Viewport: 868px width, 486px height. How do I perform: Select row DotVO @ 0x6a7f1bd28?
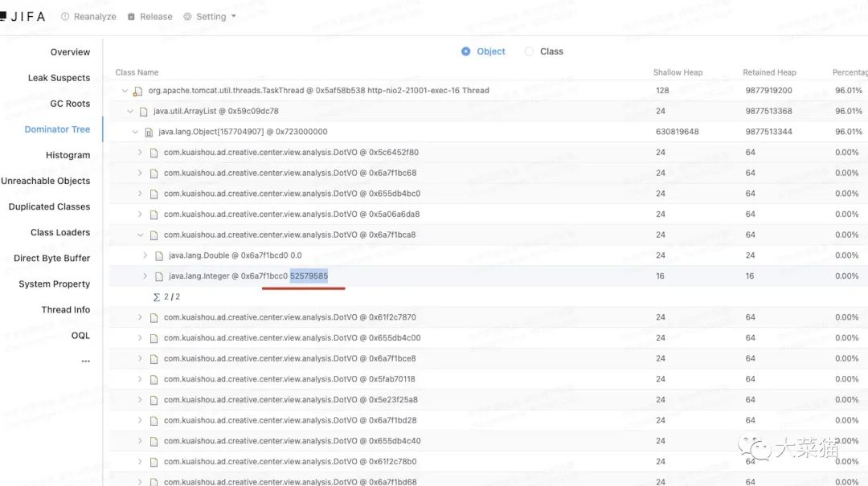[x=489, y=421]
